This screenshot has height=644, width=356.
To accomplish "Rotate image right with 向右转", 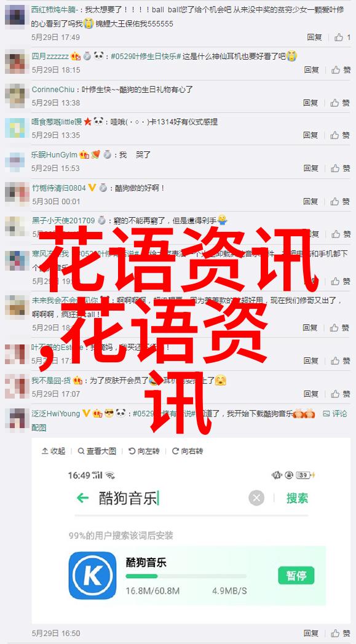I will point(188,451).
